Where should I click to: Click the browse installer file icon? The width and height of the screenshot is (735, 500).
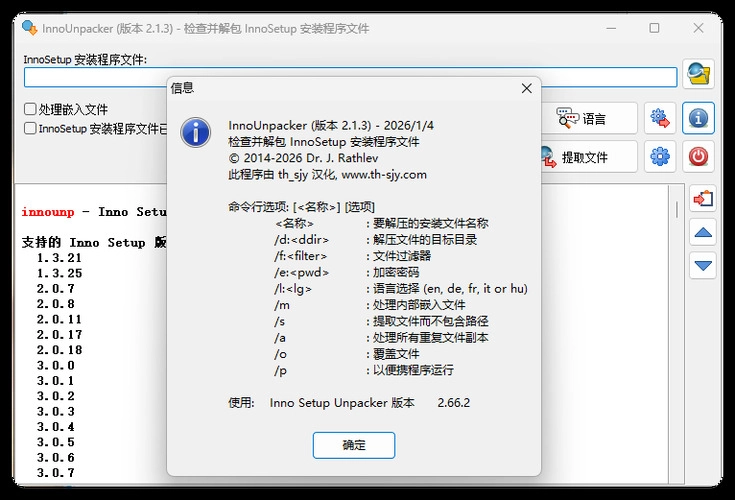pyautogui.click(x=698, y=75)
